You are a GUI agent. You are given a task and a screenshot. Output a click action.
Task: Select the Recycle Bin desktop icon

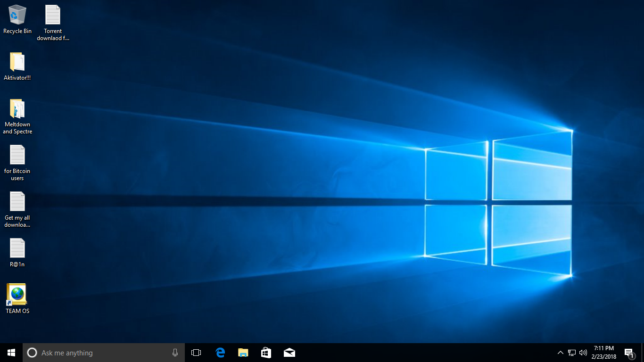(x=17, y=19)
